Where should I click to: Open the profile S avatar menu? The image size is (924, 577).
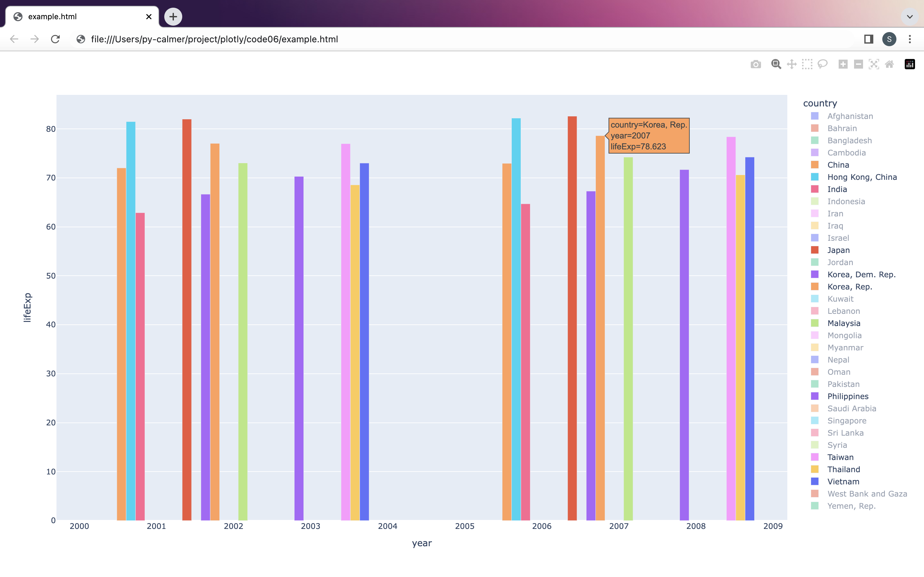(x=889, y=39)
